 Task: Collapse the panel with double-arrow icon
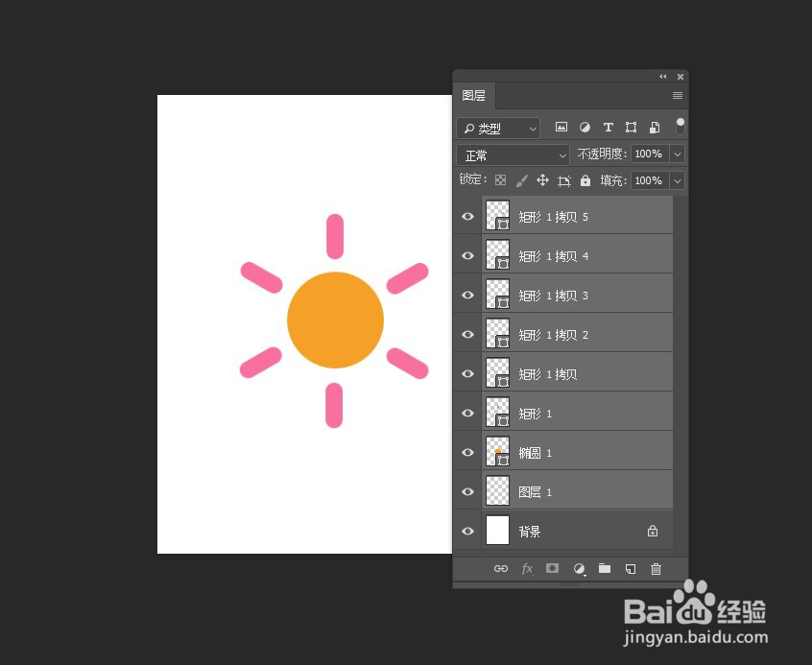pyautogui.click(x=663, y=76)
